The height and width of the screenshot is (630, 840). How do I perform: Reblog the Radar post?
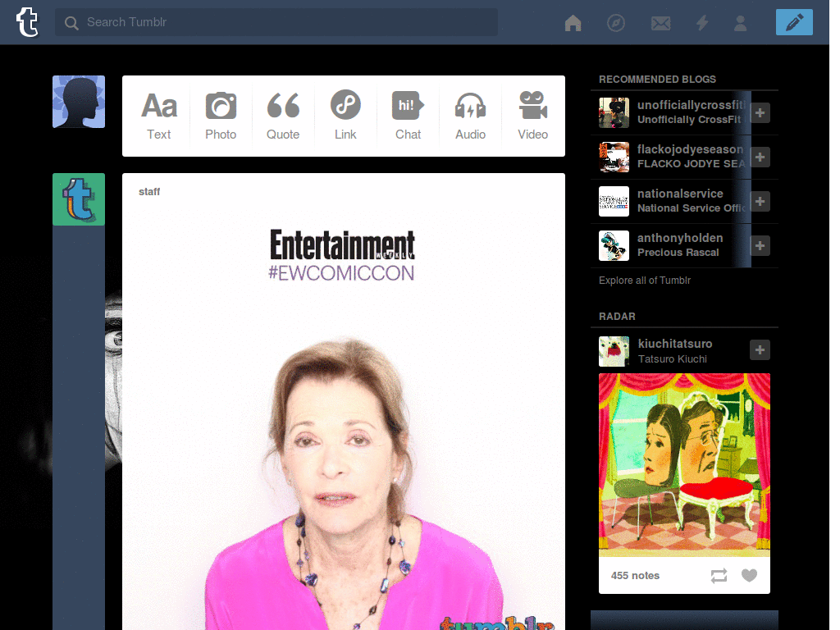[719, 575]
